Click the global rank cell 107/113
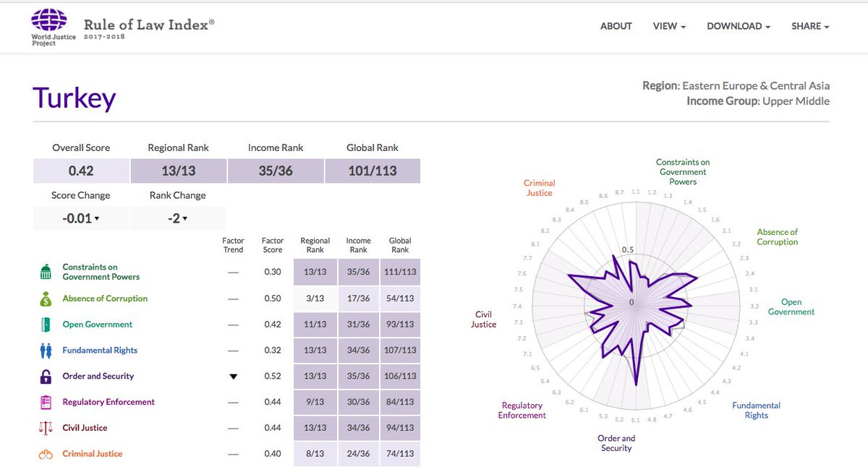This screenshot has width=868, height=472. tap(400, 351)
